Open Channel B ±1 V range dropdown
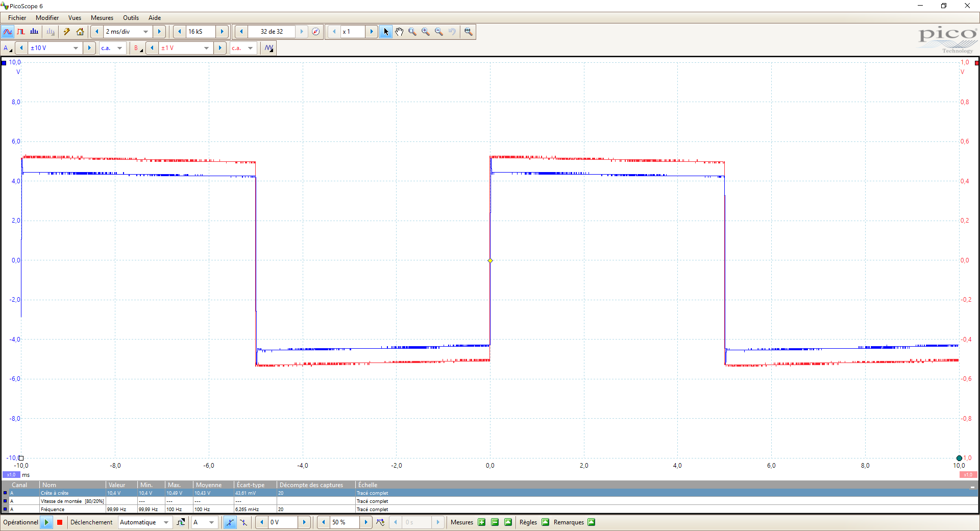 [186, 48]
